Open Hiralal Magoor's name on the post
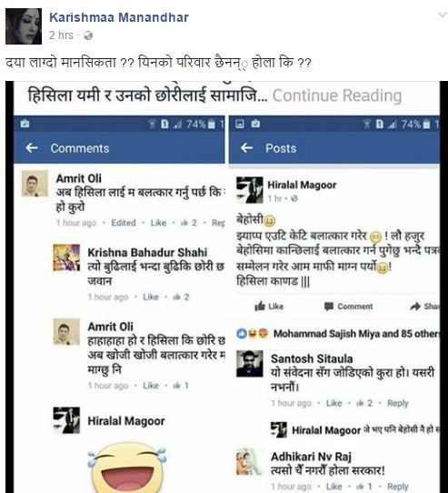 (x=302, y=185)
